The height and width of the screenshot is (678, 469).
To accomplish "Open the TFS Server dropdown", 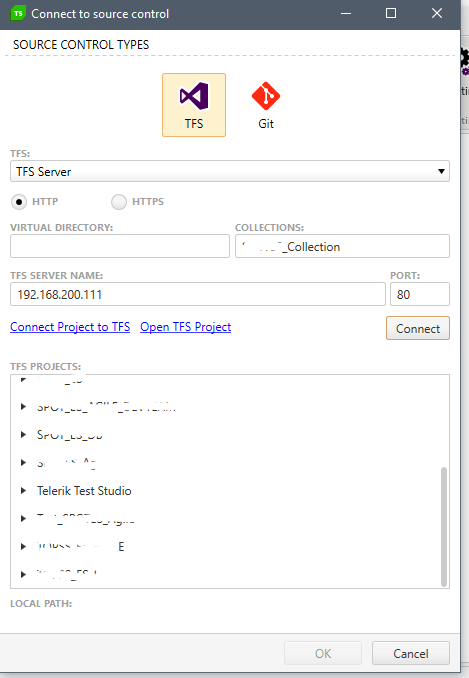I will coord(230,171).
